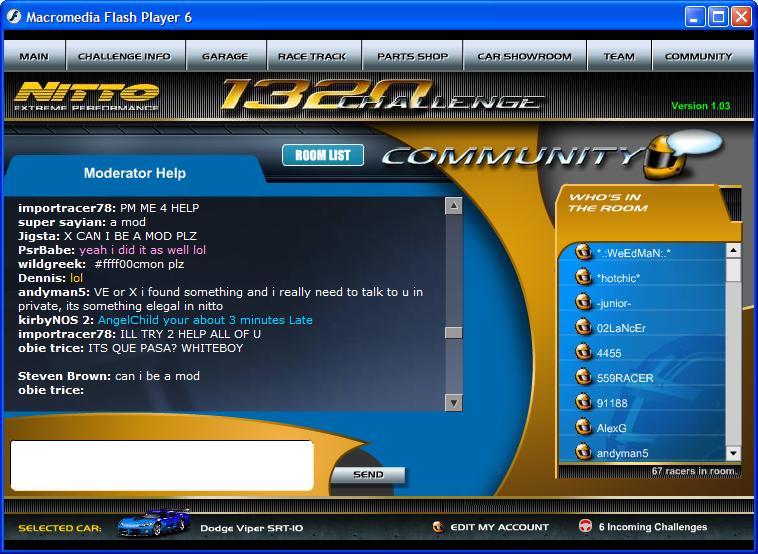The width and height of the screenshot is (758, 554).
Task: Open the GARAGE tab
Action: (225, 56)
